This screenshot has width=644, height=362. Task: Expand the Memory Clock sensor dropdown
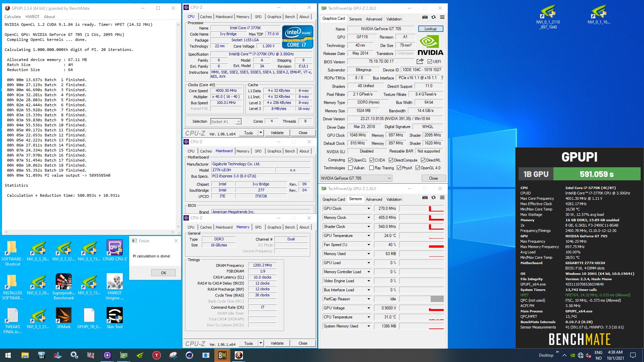[368, 218]
